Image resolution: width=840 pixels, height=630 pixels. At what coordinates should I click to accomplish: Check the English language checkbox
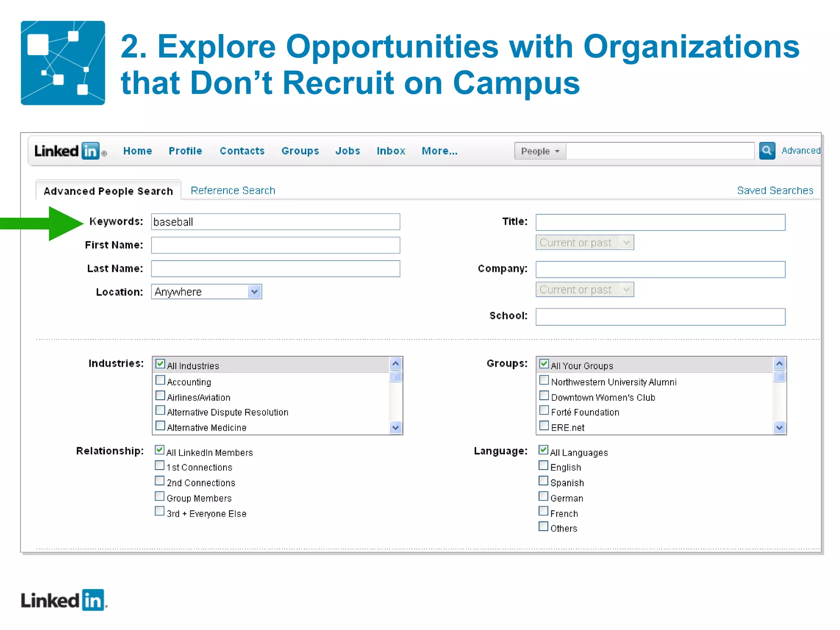(543, 466)
